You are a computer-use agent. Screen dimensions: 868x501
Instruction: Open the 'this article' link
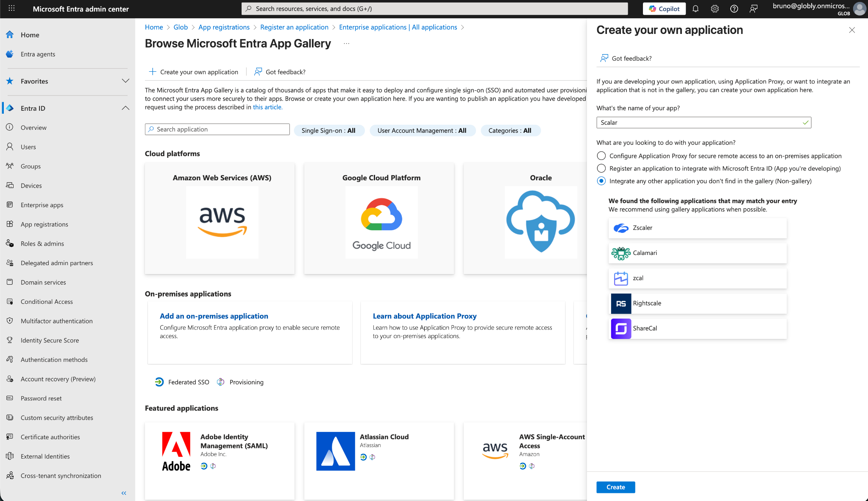pyautogui.click(x=267, y=107)
